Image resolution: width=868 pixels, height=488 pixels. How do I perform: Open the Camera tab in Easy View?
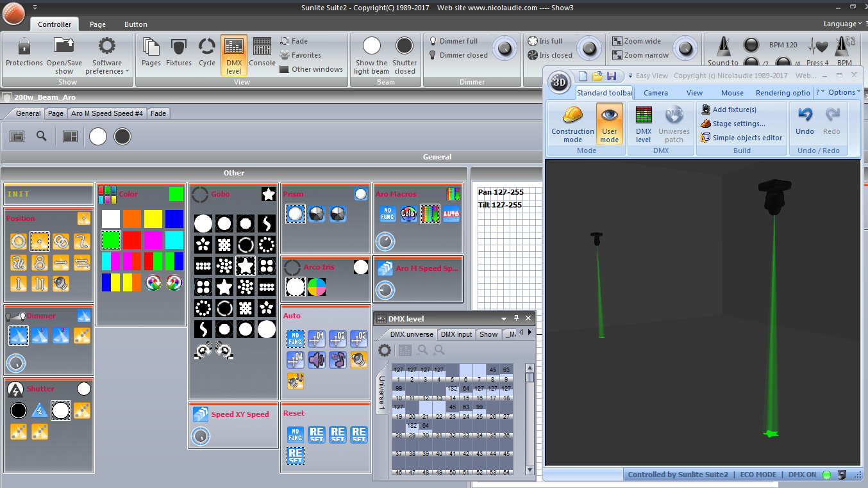[656, 93]
